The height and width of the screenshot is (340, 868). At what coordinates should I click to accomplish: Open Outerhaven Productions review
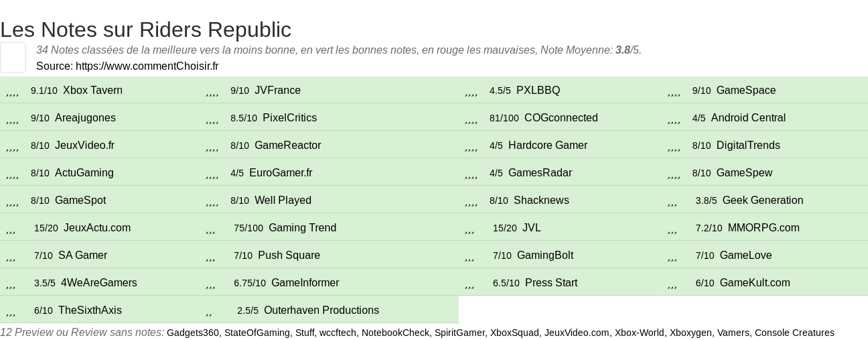coord(321,310)
